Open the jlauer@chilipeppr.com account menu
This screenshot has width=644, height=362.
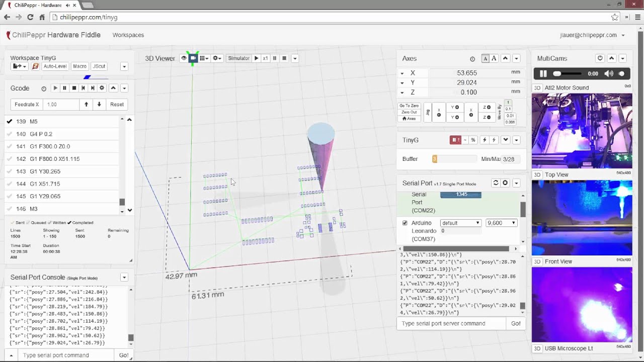(592, 35)
